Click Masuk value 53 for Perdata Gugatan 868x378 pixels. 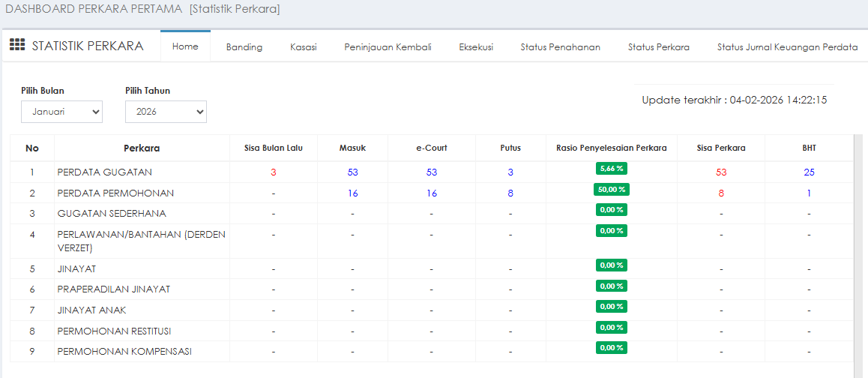[352, 172]
